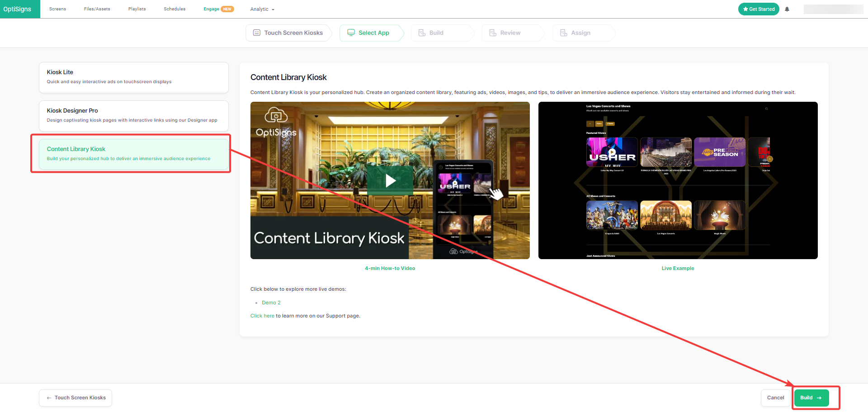Choose the Content Library Kiosk app
This screenshot has width=868, height=412.
(134, 154)
